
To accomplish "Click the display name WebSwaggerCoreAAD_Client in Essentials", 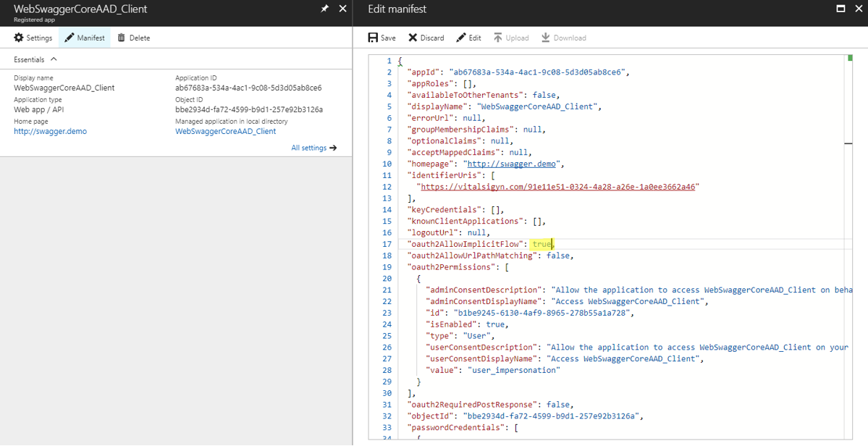I will point(64,88).
